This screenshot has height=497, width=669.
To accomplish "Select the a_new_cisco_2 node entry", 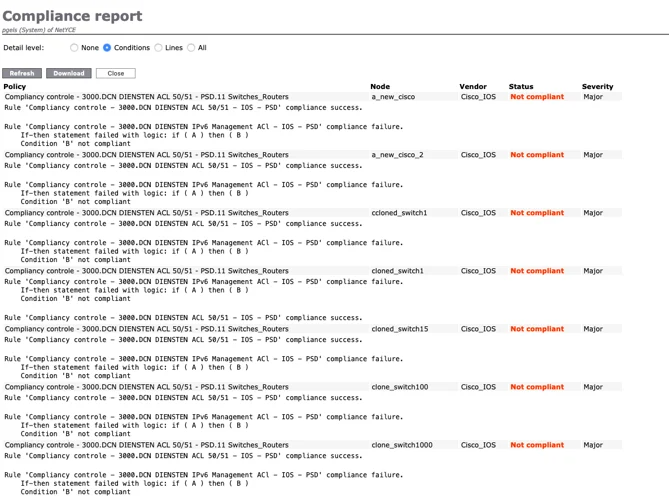I will (x=397, y=155).
